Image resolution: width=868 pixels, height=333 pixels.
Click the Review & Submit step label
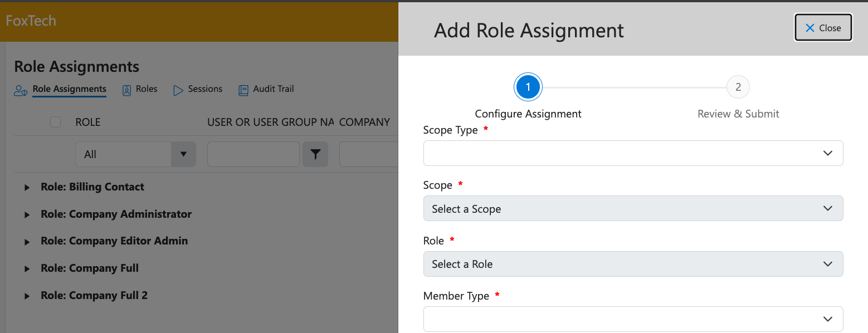point(738,114)
